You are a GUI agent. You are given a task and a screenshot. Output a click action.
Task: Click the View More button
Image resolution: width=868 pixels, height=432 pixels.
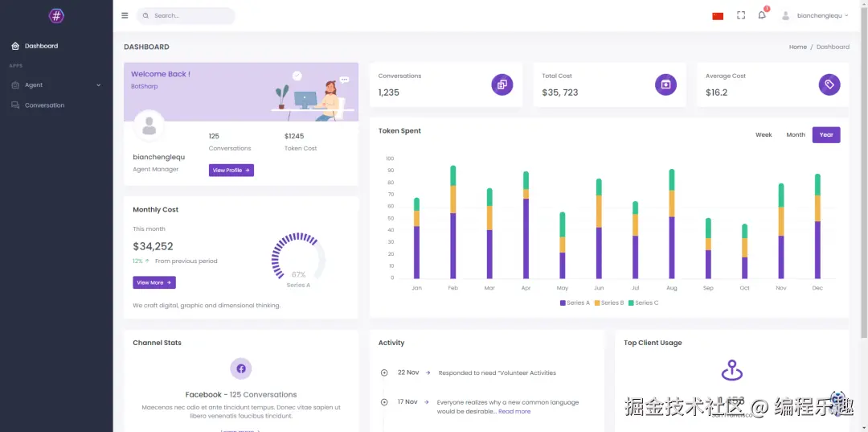tap(154, 282)
